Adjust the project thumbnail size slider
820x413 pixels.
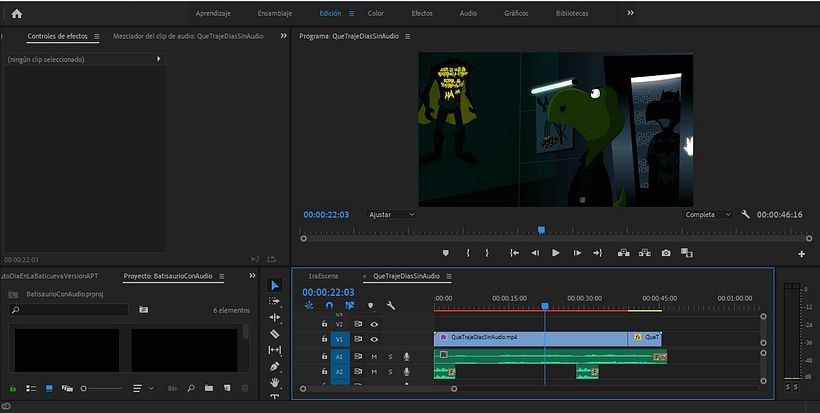[x=101, y=388]
